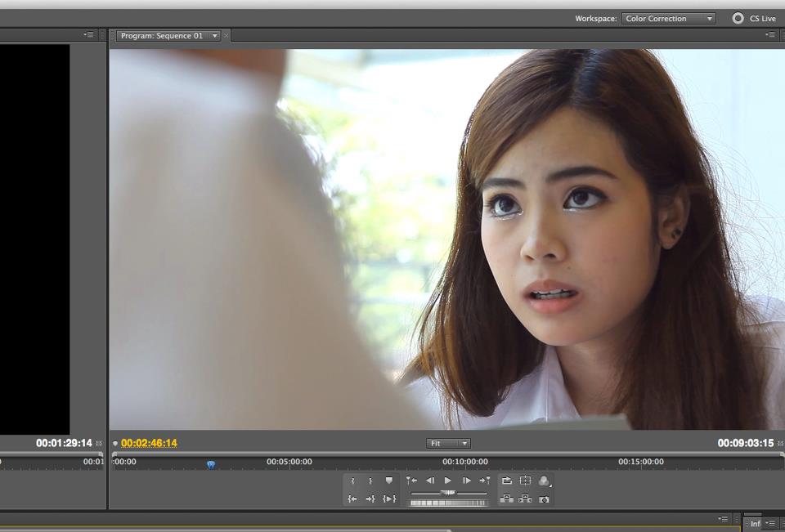
Task: Click the Set In Point button
Action: coord(352,481)
